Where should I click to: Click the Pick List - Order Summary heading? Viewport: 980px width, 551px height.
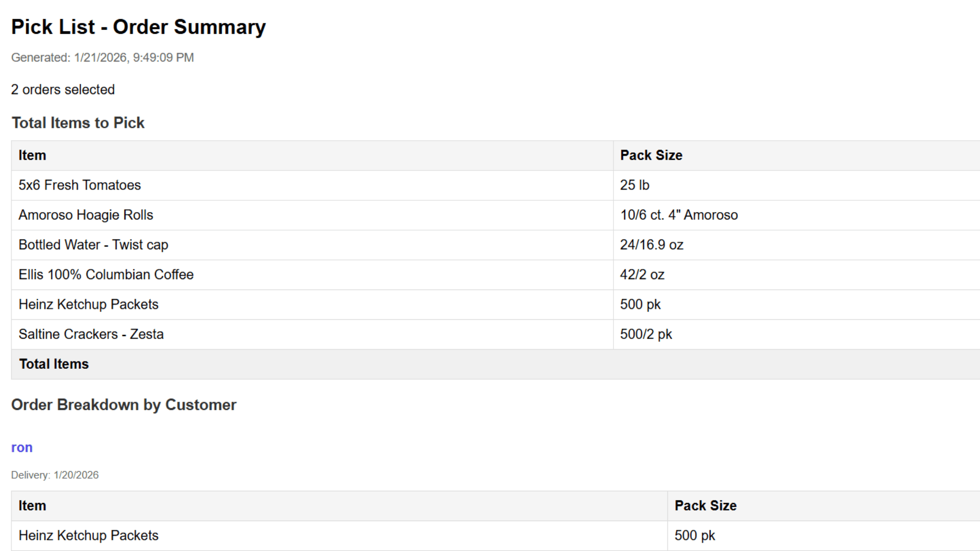click(138, 27)
